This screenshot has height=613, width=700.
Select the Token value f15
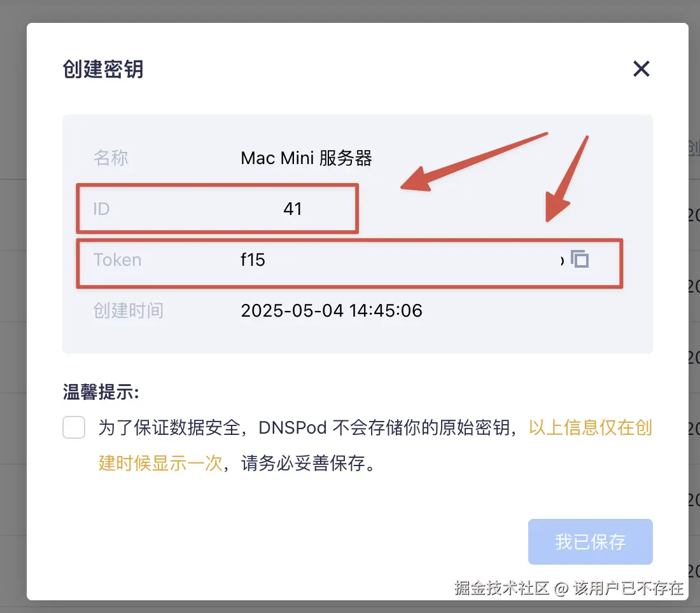[253, 259]
